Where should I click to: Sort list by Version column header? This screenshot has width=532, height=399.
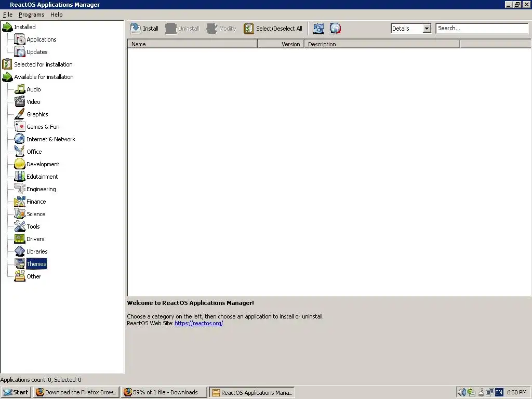[281, 44]
